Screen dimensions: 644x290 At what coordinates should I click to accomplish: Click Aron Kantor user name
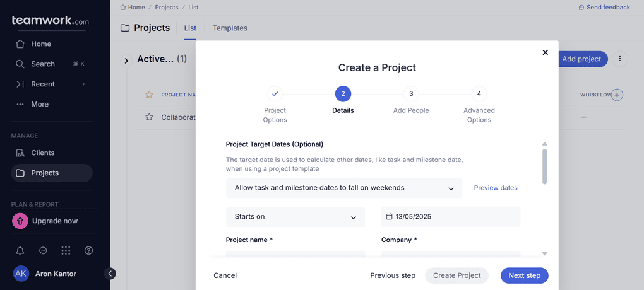(56, 274)
